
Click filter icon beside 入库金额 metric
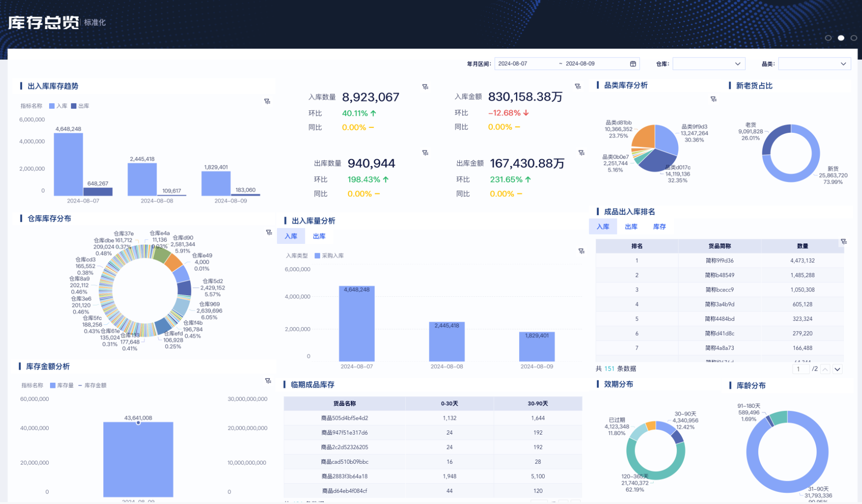point(578,87)
